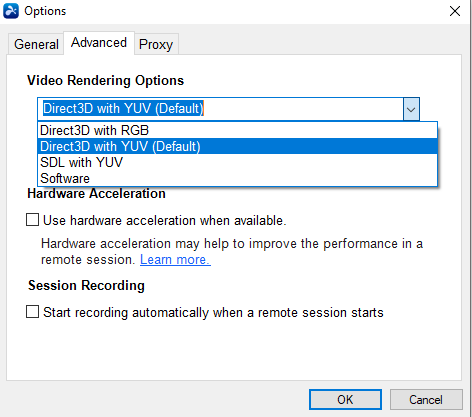
Task: Choose Software rendering option
Action: point(237,178)
